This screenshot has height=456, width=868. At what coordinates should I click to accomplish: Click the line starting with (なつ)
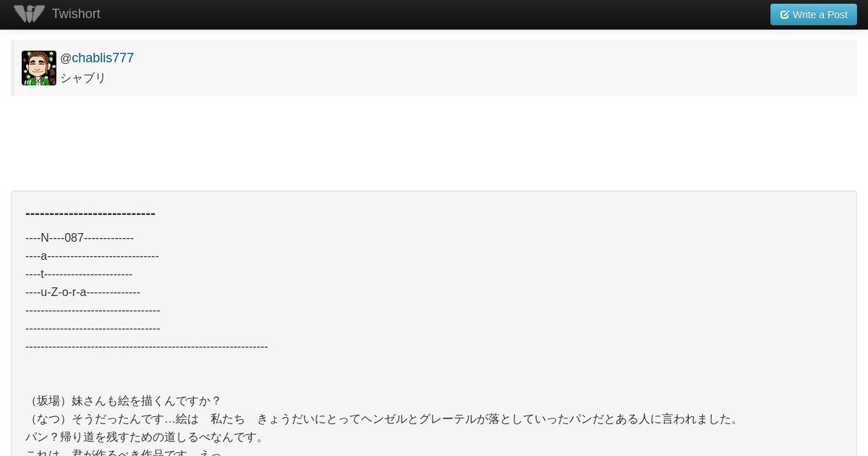[383, 418]
